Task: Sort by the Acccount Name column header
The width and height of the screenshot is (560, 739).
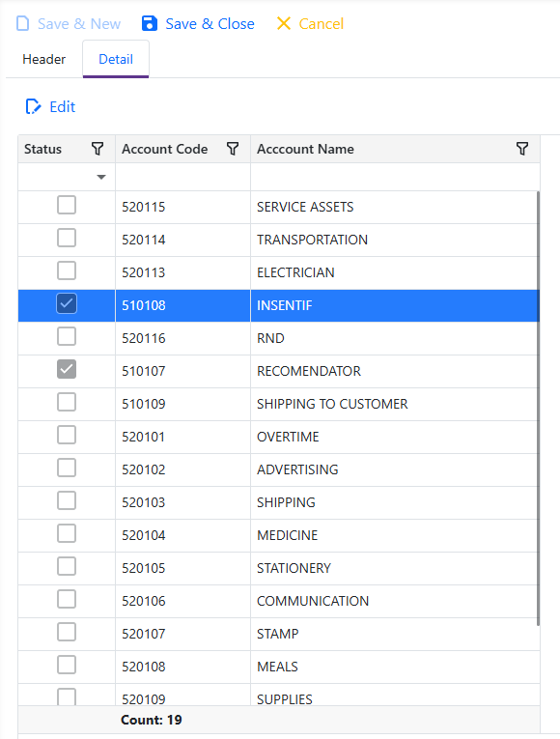Action: pos(305,149)
